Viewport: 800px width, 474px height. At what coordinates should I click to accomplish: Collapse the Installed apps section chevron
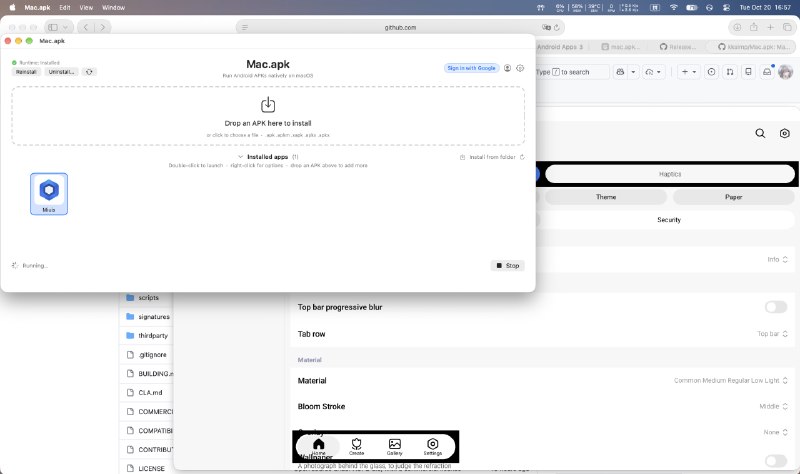(x=240, y=157)
